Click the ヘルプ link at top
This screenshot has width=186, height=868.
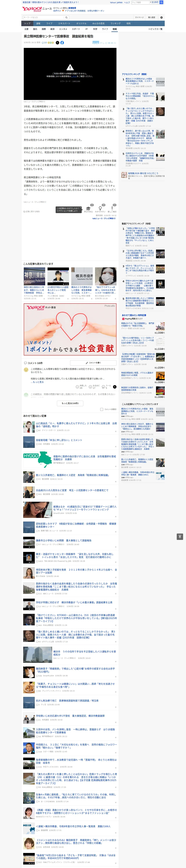pos(127,2)
